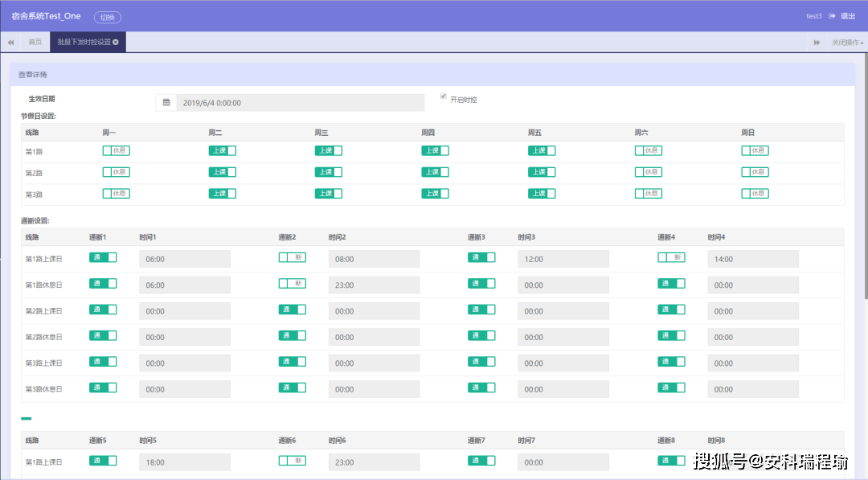Click 时间2 field showing 08:00

(x=375, y=259)
